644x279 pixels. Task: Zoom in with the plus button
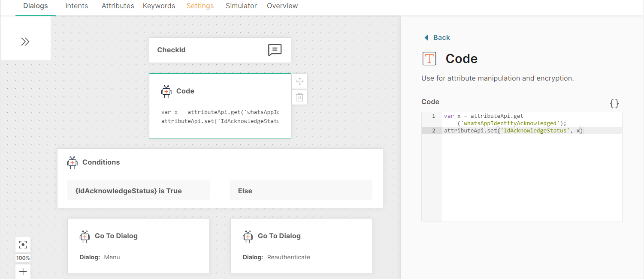23,272
